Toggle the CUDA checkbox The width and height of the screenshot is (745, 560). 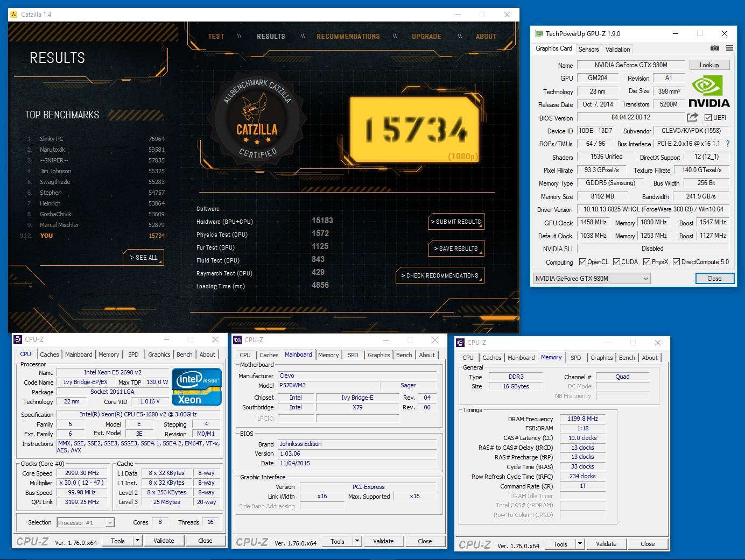pyautogui.click(x=616, y=262)
